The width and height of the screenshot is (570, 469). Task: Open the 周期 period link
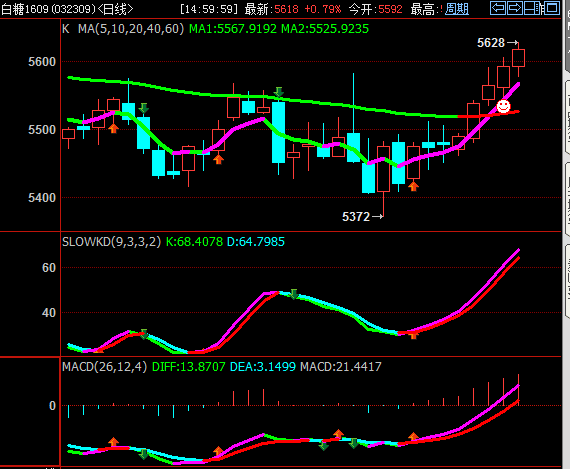(457, 9)
